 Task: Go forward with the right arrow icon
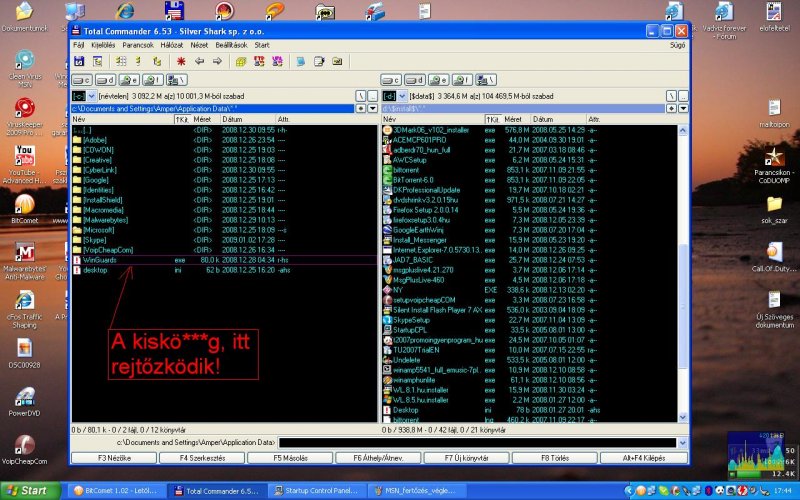click(x=217, y=61)
